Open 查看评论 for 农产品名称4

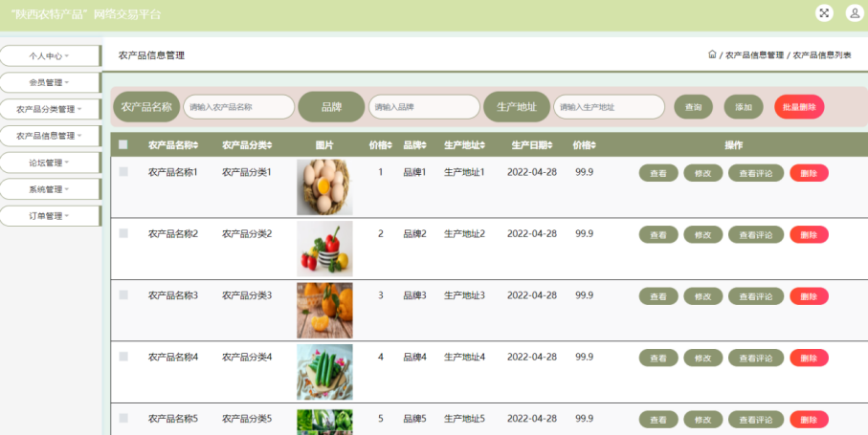[756, 358]
